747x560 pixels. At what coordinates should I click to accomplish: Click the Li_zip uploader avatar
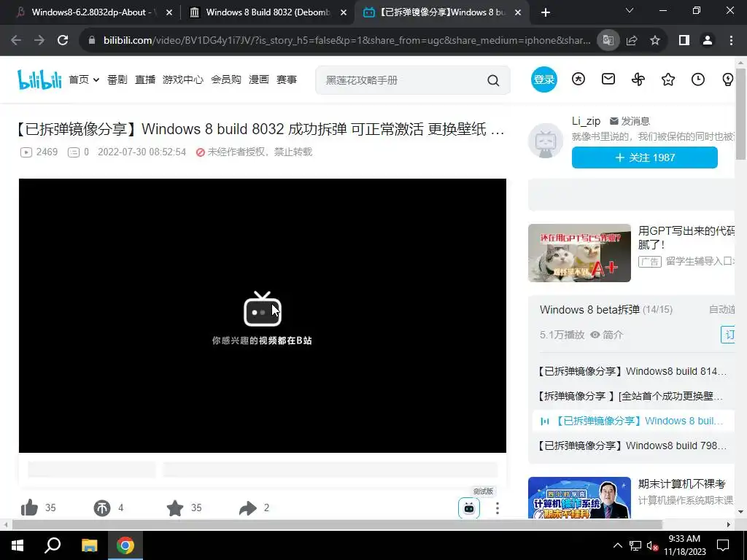pyautogui.click(x=546, y=141)
